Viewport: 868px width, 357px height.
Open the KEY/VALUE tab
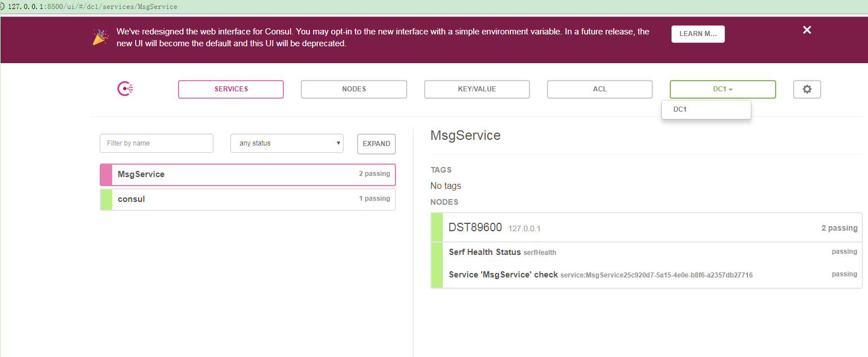coord(477,89)
